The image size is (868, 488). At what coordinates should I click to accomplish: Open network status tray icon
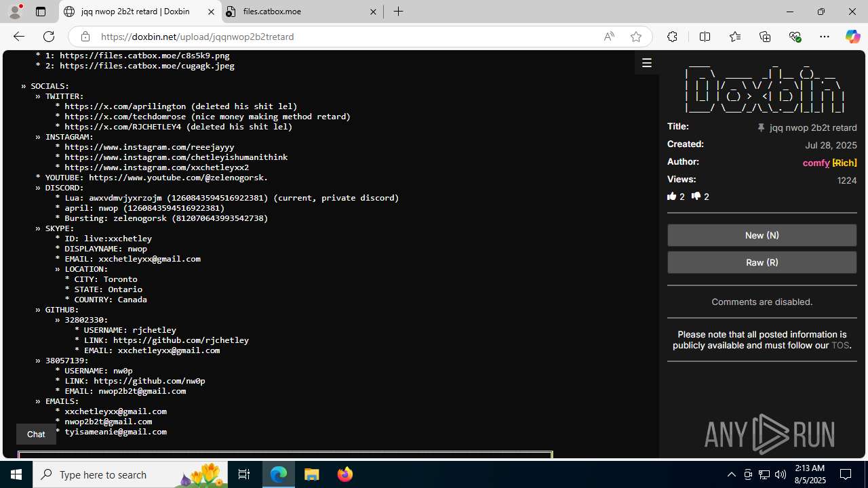pyautogui.click(x=764, y=474)
